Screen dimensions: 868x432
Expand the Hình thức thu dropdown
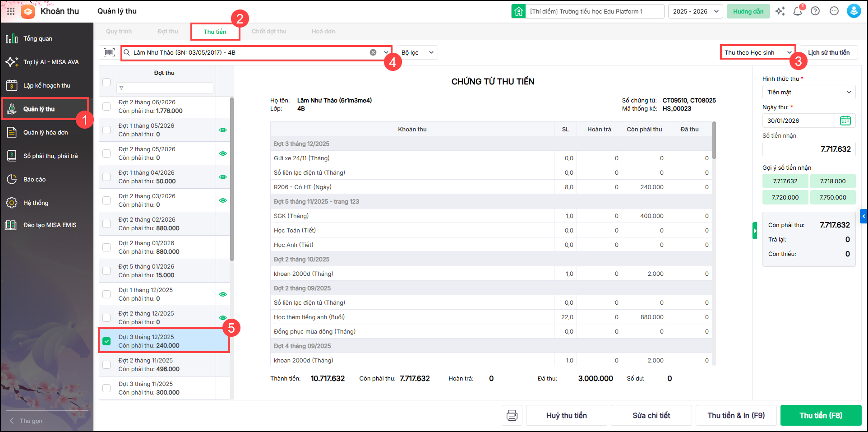point(808,92)
